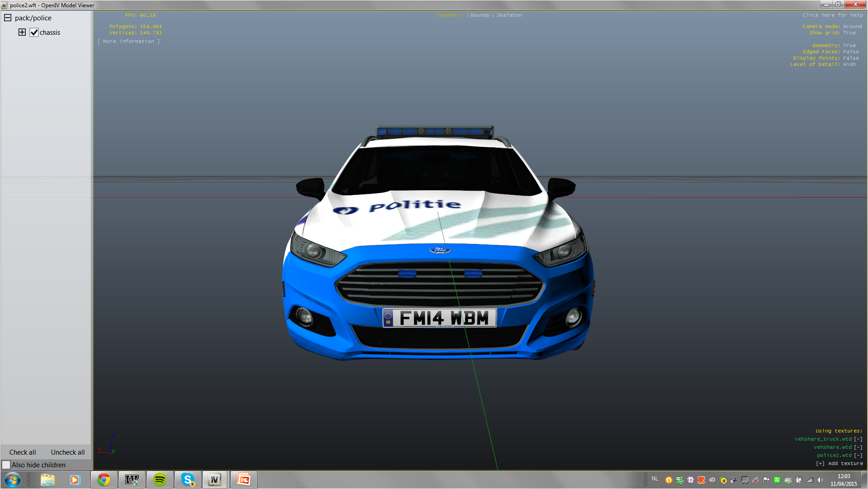Open Windows Media Player from taskbar

pos(75,480)
